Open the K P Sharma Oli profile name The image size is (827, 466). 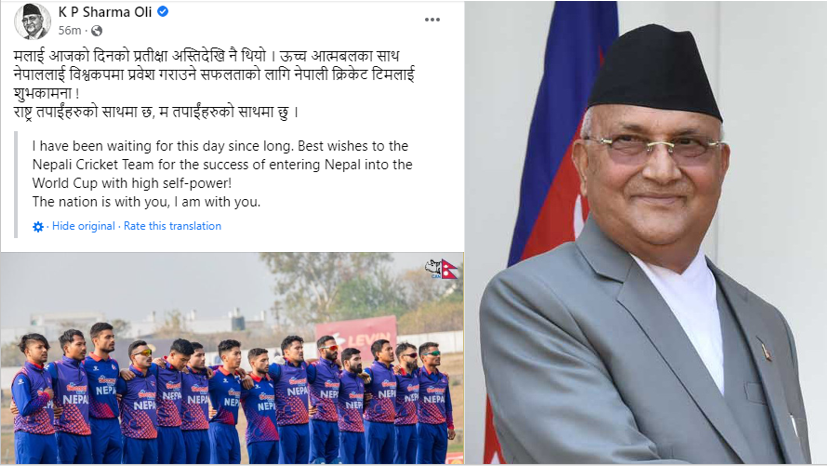105,12
